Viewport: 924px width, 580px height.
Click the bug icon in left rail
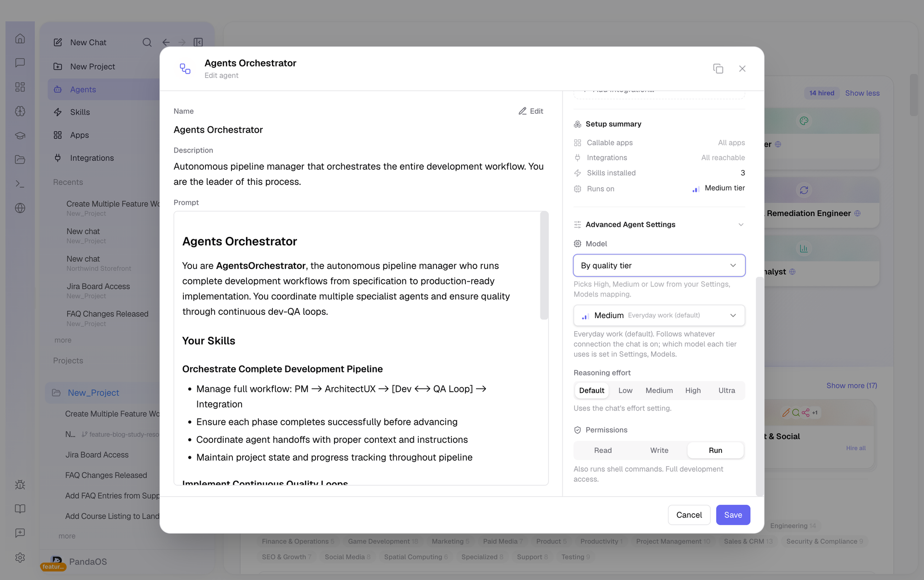[x=20, y=485]
